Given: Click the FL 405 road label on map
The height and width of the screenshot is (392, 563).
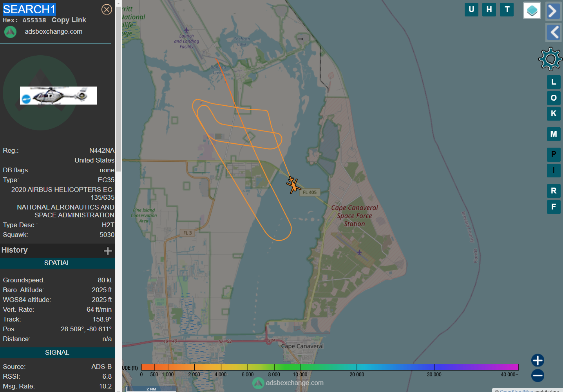Looking at the screenshot, I should point(310,192).
